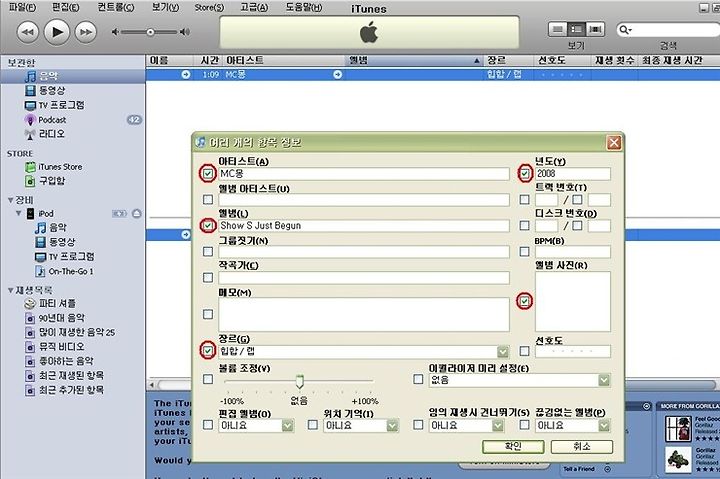
Task: Switch to album grouped view
Action: coord(576,29)
